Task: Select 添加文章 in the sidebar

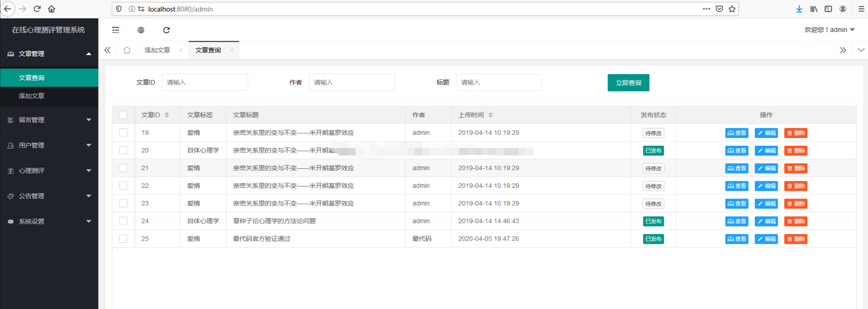Action: pyautogui.click(x=49, y=96)
